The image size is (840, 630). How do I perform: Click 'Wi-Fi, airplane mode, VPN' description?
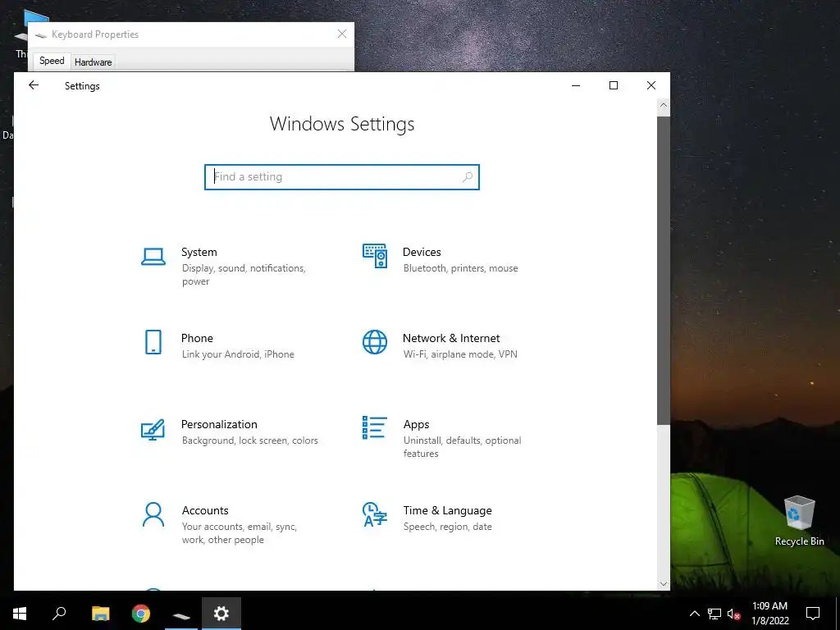click(x=460, y=354)
